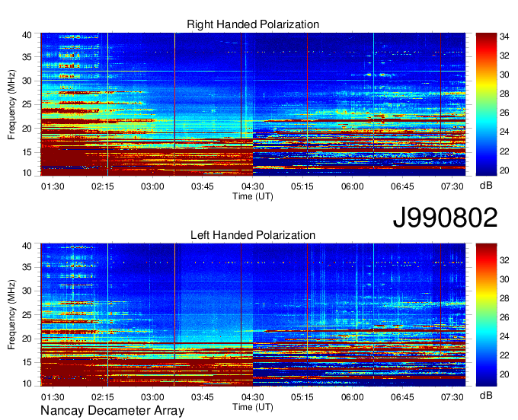
Task: Click the 26 label on top color bar
Action: 504,113
